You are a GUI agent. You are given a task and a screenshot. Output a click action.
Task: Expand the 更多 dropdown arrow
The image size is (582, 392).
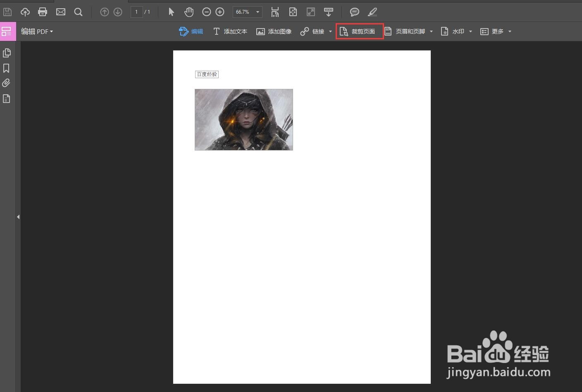[x=510, y=31]
